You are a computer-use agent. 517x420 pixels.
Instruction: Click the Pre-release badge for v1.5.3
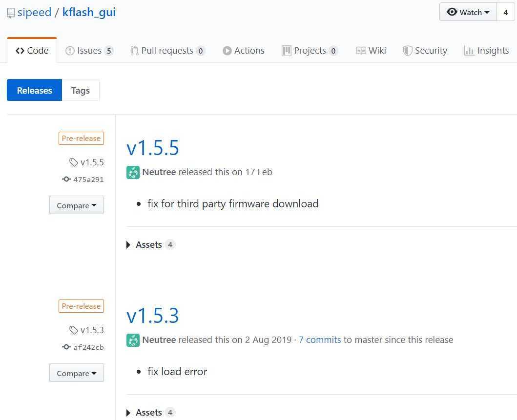click(81, 306)
